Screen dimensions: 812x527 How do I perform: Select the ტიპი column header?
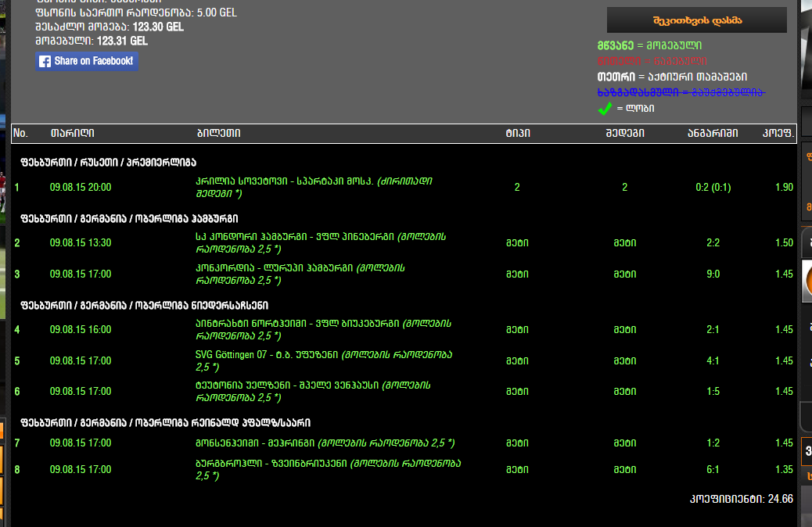coord(517,134)
